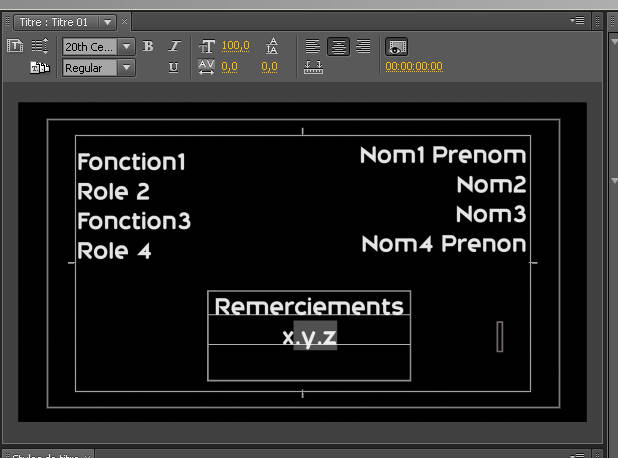Align text center

(x=338, y=47)
